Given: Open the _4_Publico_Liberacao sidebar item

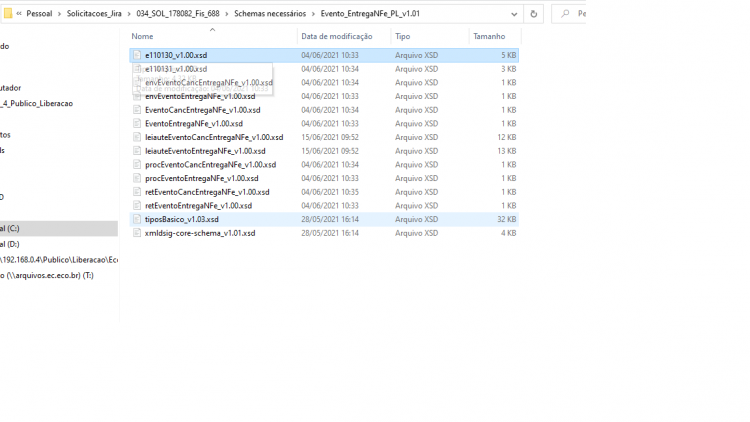Looking at the screenshot, I should coord(37,103).
